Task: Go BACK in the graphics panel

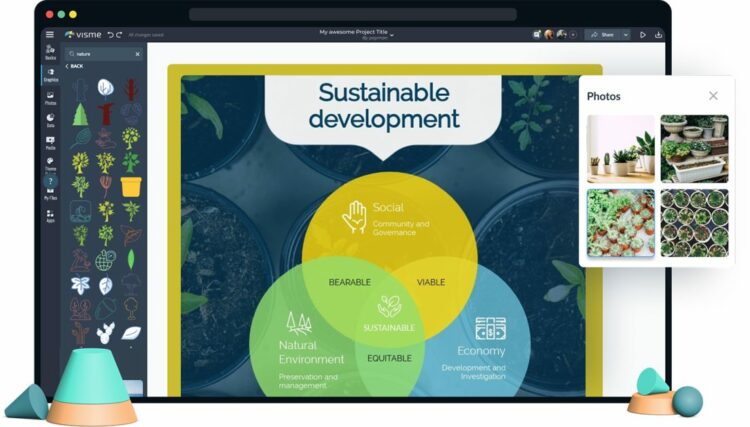Action: (x=74, y=66)
